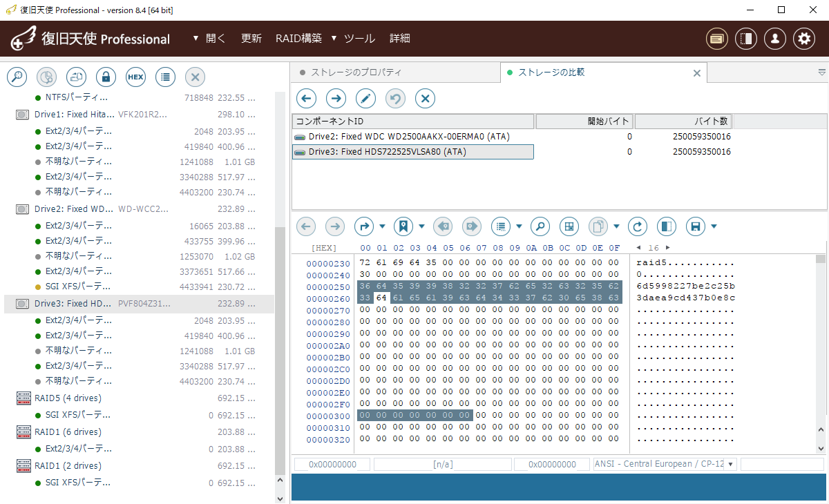Click the greyed partition analysis icon
This screenshot has height=504, width=829.
click(46, 77)
